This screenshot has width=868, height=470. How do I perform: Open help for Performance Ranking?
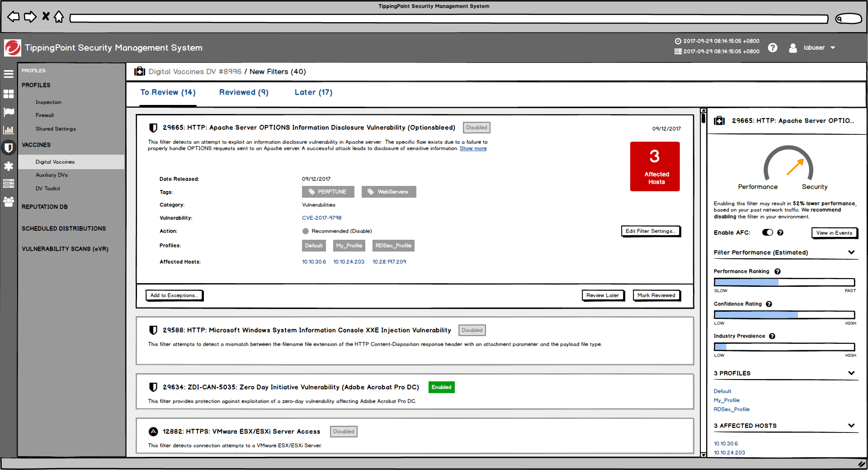(778, 271)
